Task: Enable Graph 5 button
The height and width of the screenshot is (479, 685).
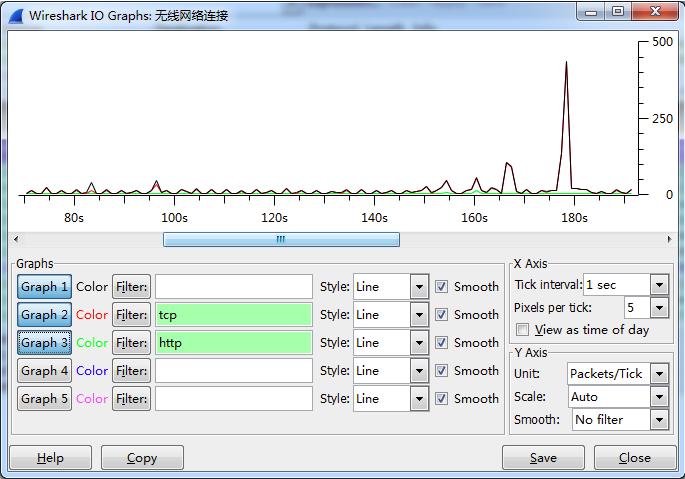Action: click(x=44, y=399)
